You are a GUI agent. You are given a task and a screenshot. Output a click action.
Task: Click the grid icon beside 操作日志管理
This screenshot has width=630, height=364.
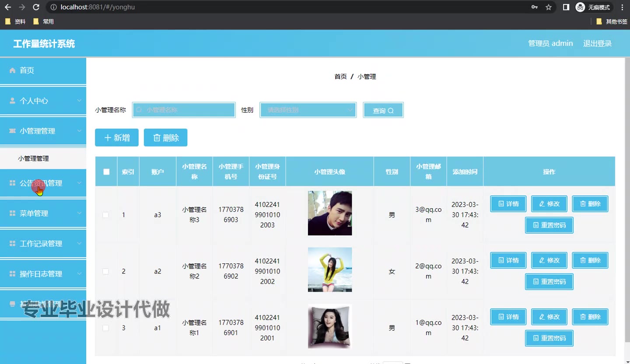(x=12, y=274)
